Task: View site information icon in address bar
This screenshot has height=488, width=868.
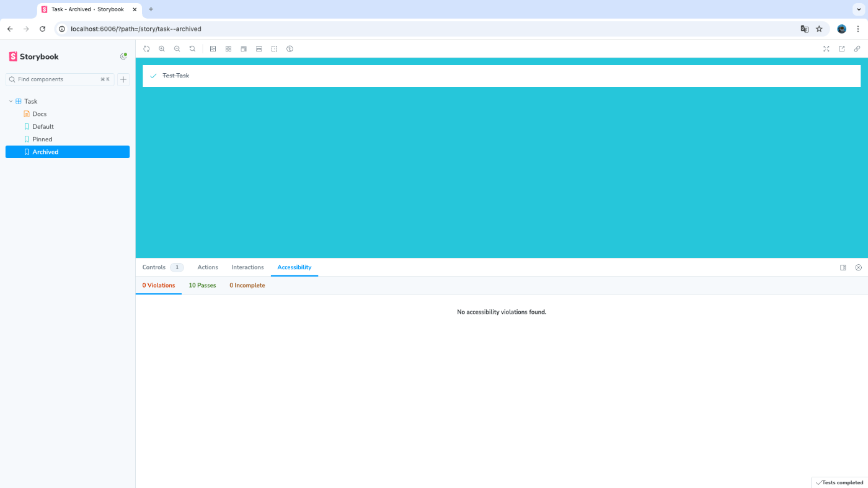Action: pyautogui.click(x=61, y=29)
